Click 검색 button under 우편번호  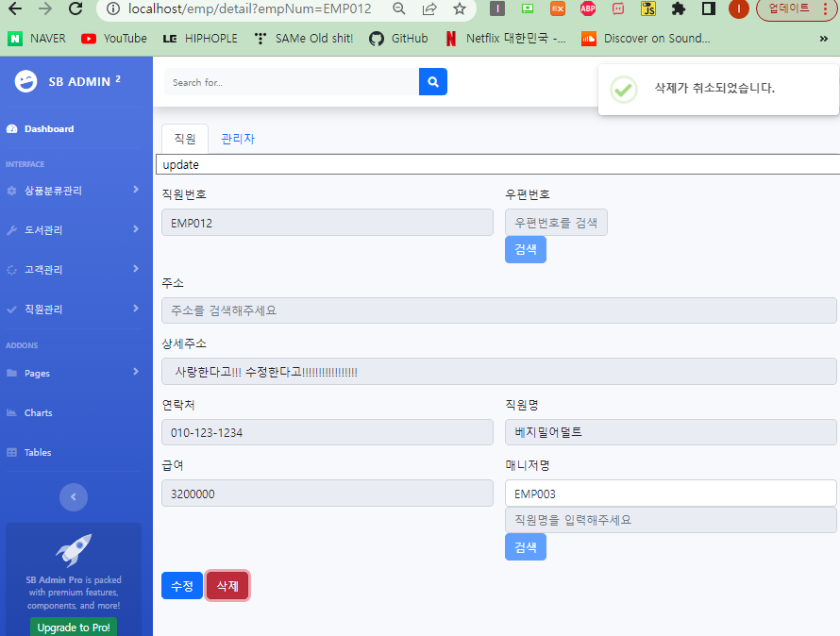point(526,249)
